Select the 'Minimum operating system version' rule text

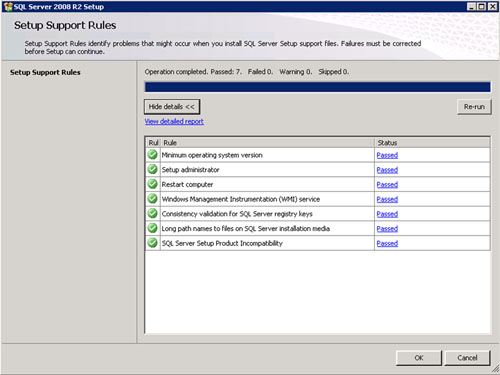point(212,155)
